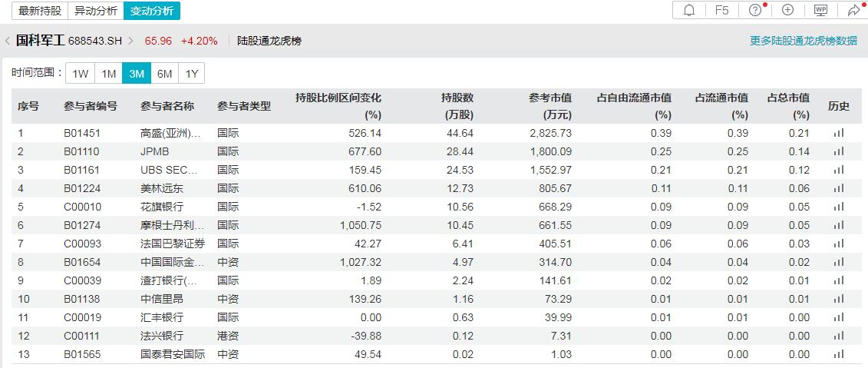
Task: Switch to 最新持股 tab
Action: click(40, 11)
